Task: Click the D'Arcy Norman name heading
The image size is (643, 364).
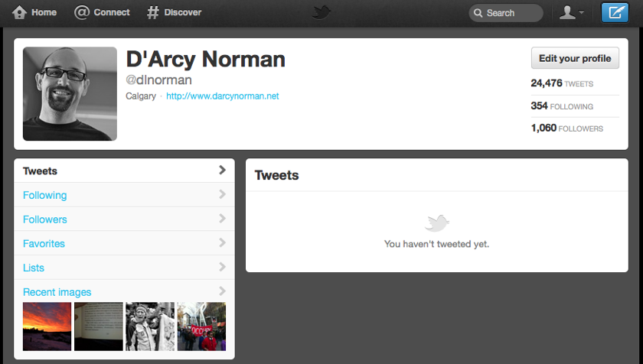Action: point(205,60)
